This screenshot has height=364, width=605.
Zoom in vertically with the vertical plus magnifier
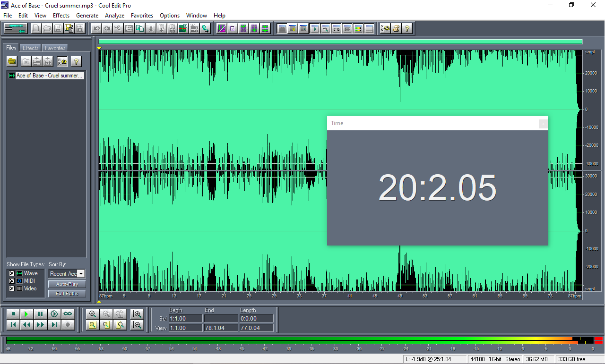[137, 313]
